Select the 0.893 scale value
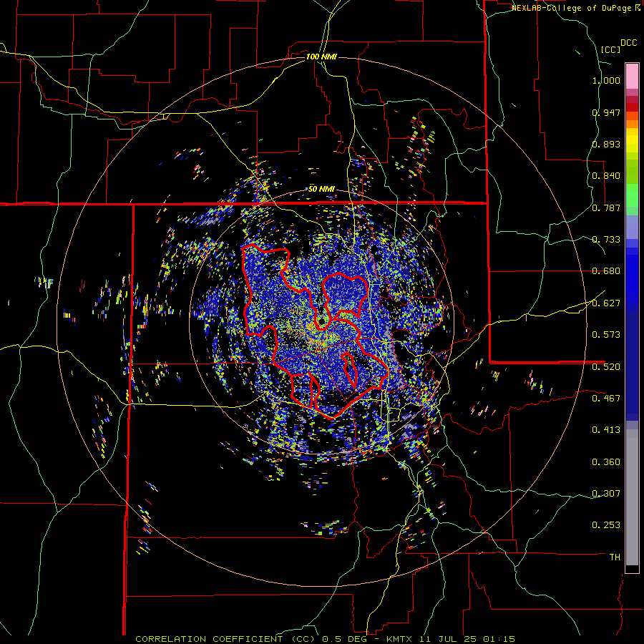 coord(606,144)
